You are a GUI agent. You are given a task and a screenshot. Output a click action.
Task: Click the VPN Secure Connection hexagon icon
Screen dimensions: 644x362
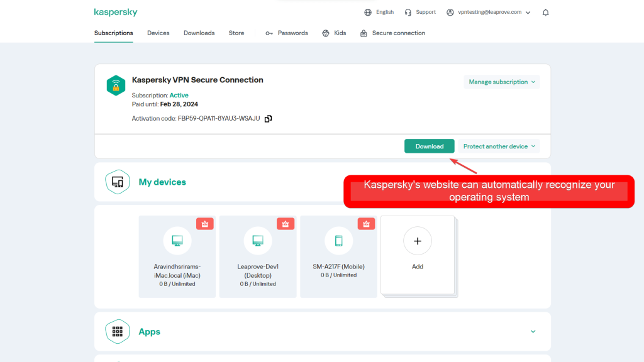click(x=116, y=85)
